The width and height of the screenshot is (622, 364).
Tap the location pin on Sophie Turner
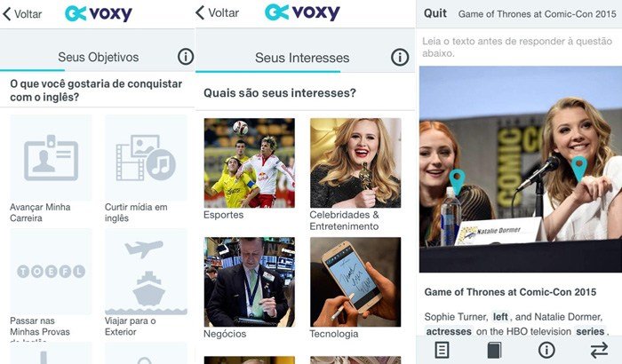pos(457,182)
